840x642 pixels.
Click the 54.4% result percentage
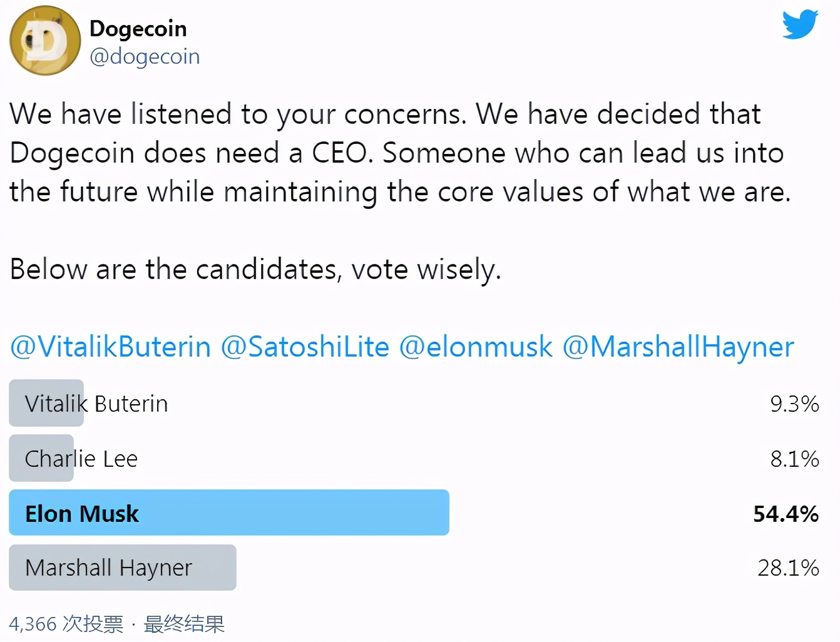point(786,514)
